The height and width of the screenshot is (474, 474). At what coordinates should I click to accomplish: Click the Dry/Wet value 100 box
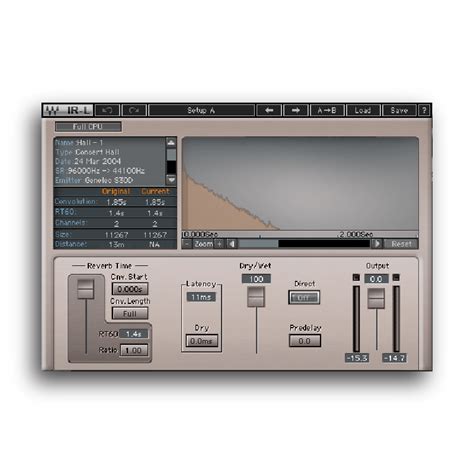[256, 279]
